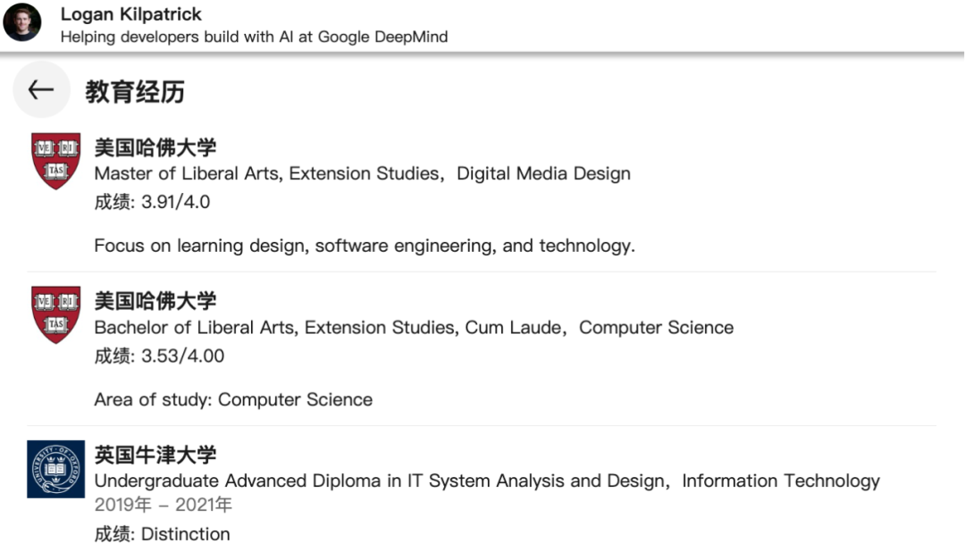Click Harvard logo beside Bachelor of Liberal Arts
The image size is (965, 560).
[55, 314]
